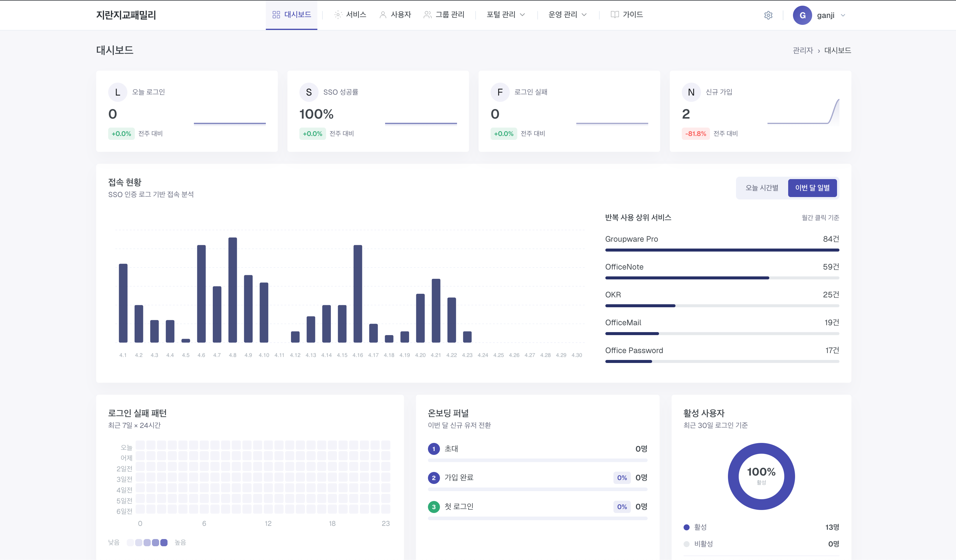
Task: Click the darkest heatmap legend swatch
Action: (x=164, y=543)
